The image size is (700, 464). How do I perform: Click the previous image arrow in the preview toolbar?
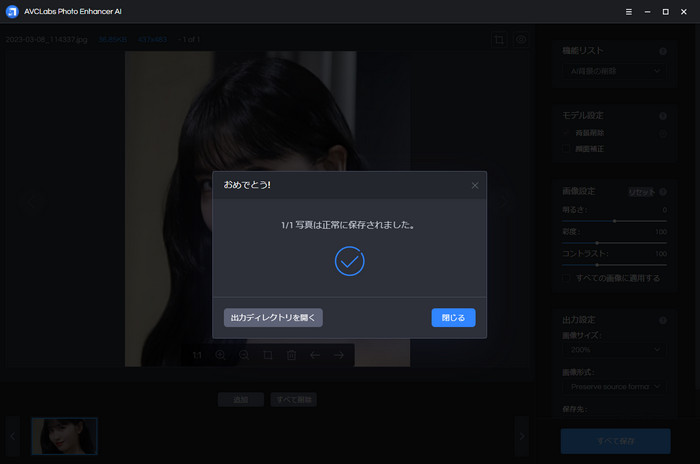(x=315, y=355)
